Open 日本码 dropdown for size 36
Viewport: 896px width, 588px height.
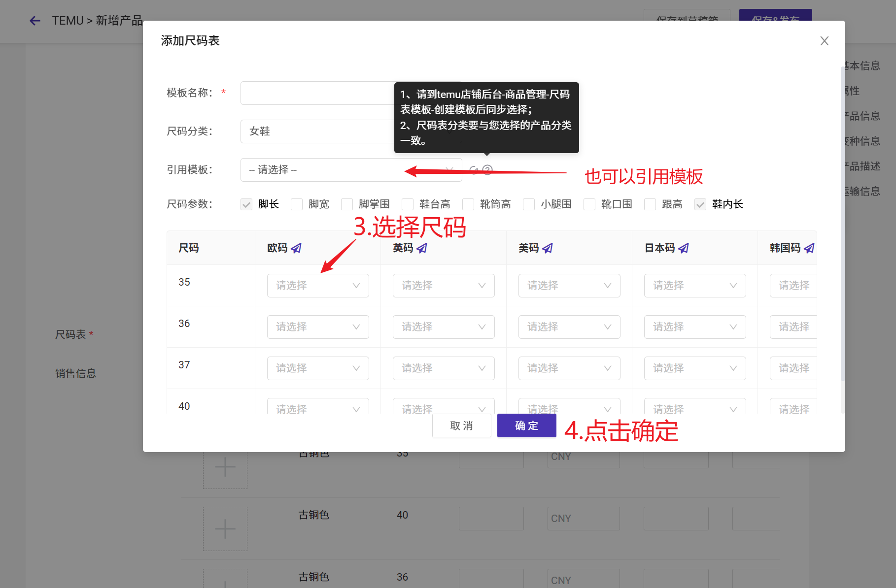click(695, 327)
